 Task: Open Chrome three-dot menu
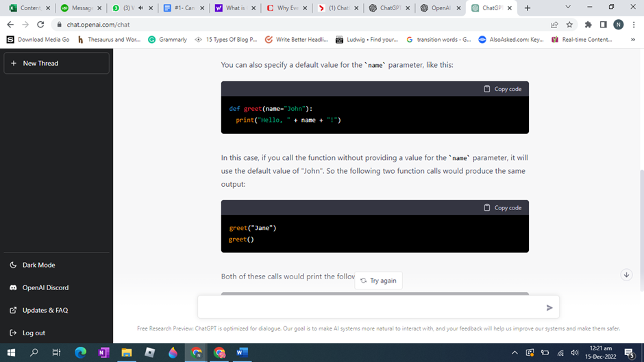pos(634,25)
